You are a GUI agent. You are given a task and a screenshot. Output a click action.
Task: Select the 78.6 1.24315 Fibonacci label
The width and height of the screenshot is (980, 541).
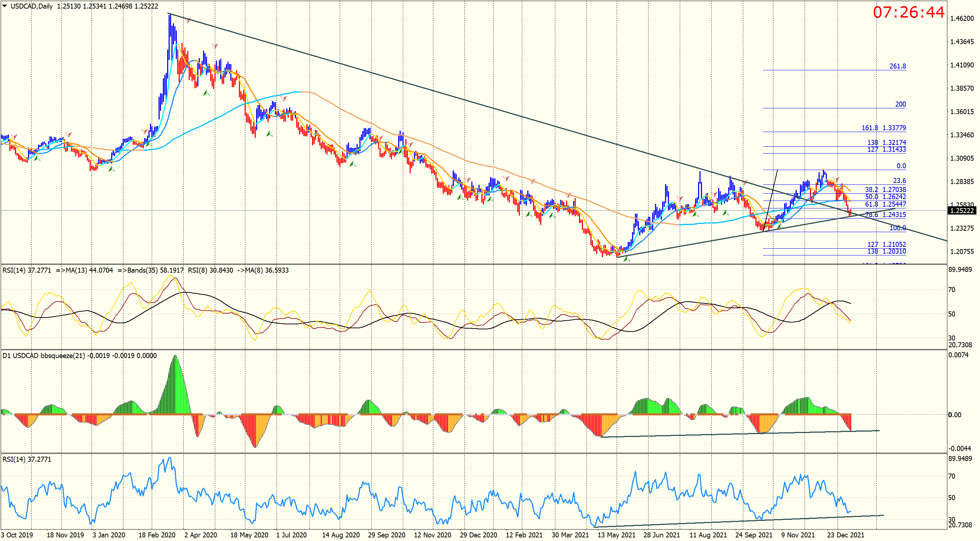[885, 215]
